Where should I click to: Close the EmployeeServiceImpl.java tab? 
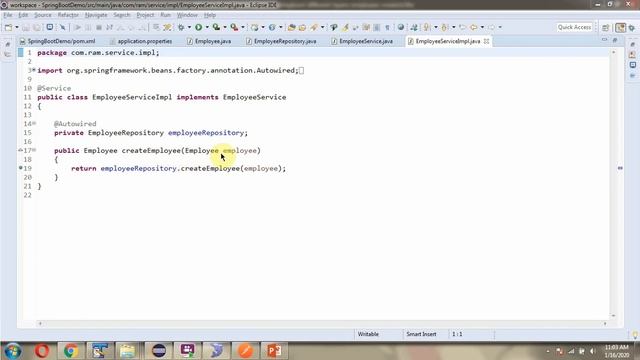487,41
